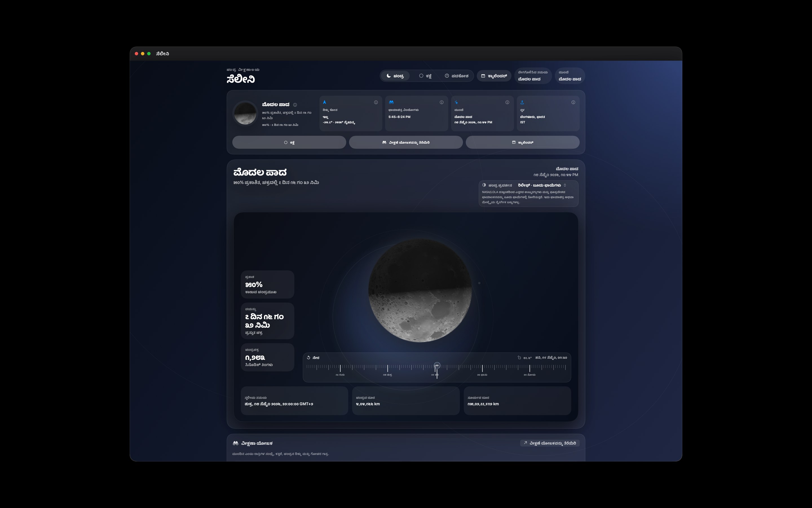Screen dimensions: 812x508
Task: Click the date text ಶನಿ, ೧೯ ಸೆಪ್ಟೆಂ above timeline
Action: tap(551, 358)
